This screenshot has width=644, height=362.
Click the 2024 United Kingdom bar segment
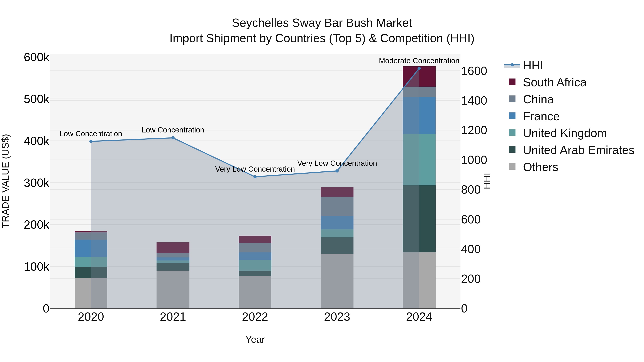pyautogui.click(x=419, y=160)
